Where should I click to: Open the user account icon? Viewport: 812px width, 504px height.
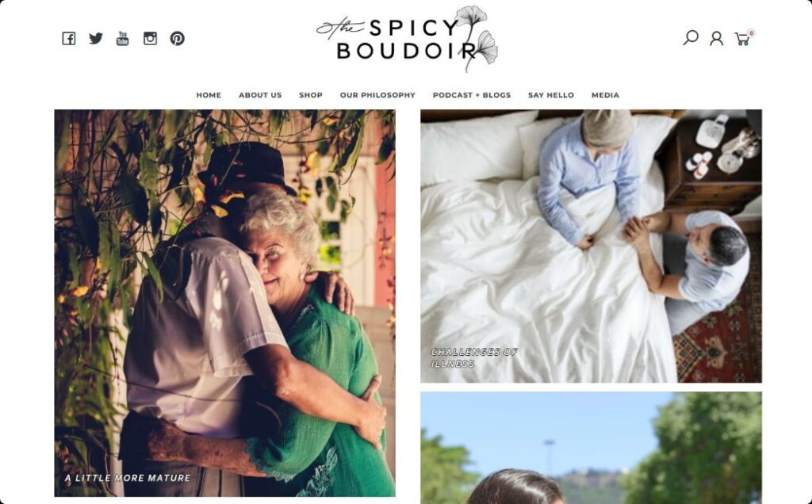pyautogui.click(x=716, y=38)
